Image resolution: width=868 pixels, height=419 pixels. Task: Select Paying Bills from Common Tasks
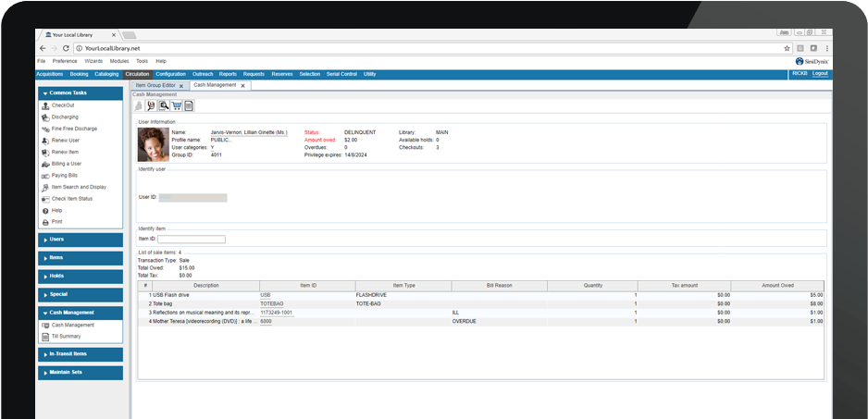click(x=65, y=175)
